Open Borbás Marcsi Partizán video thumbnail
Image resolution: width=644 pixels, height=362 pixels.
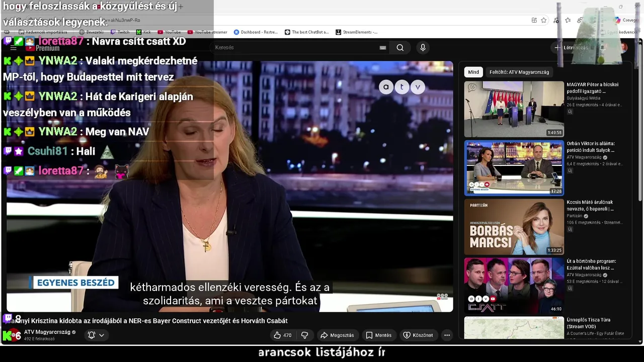point(514,227)
